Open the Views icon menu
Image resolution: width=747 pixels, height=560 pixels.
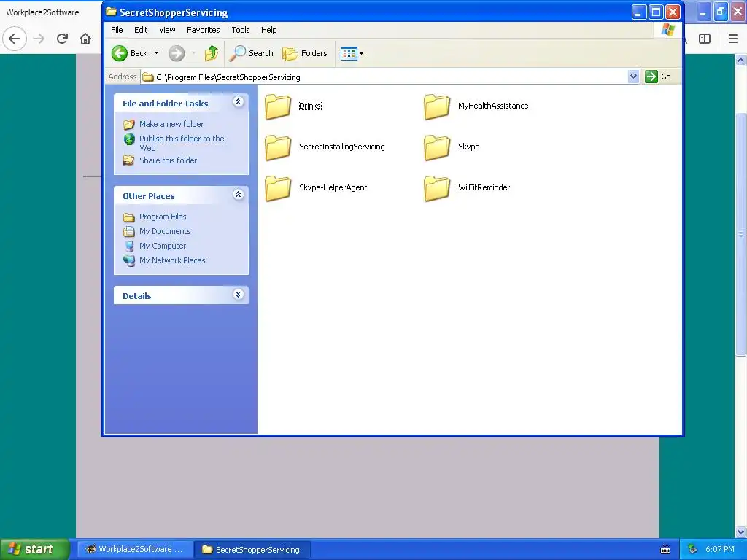tap(352, 53)
